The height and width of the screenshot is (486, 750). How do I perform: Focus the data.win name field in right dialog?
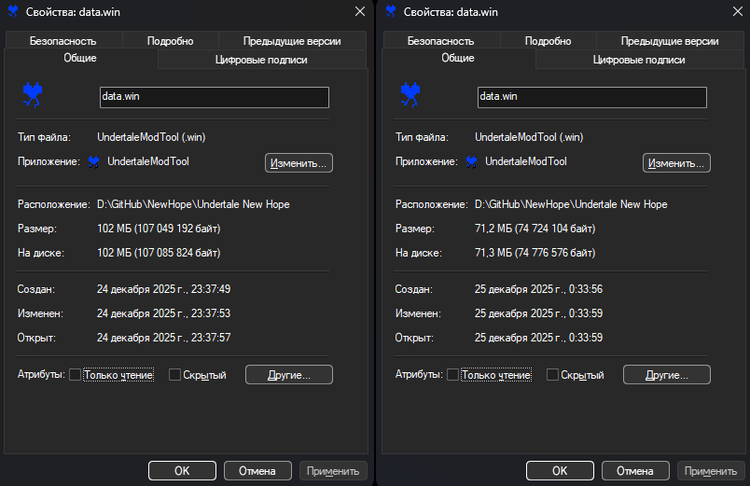tap(592, 97)
